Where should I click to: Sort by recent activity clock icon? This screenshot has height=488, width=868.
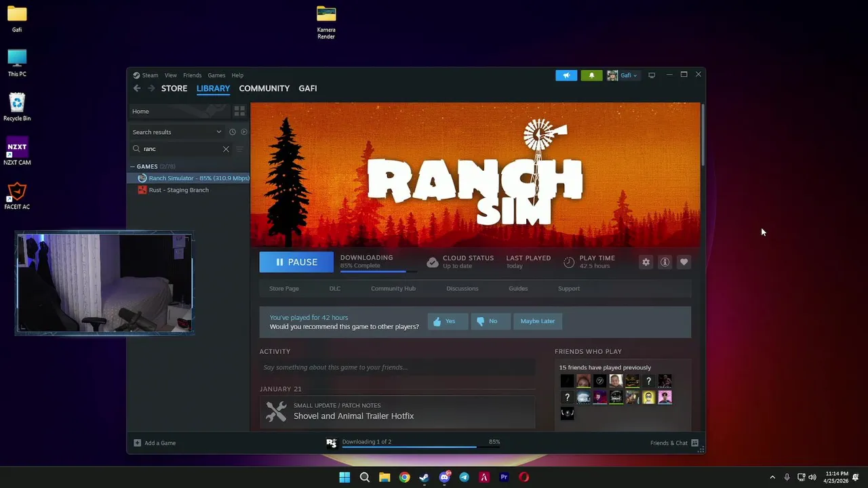click(x=233, y=132)
